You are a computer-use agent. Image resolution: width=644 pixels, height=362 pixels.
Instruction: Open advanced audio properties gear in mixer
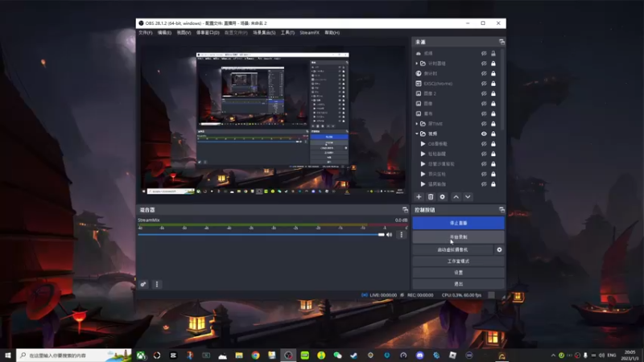point(143,284)
